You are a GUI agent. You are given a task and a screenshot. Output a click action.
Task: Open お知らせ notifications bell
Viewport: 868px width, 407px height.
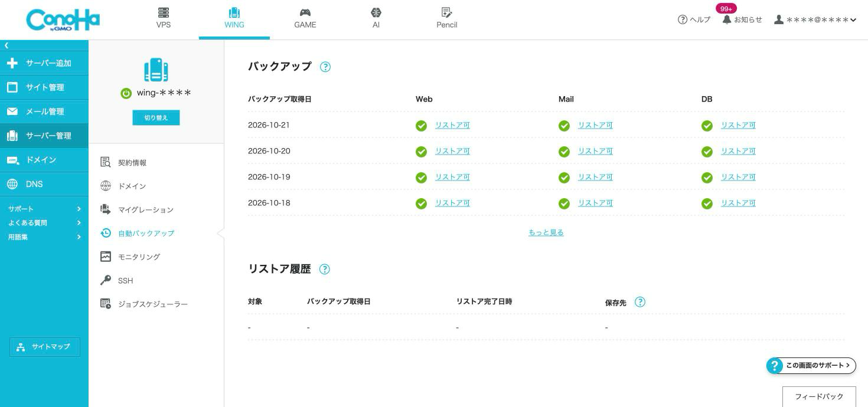pyautogui.click(x=742, y=19)
